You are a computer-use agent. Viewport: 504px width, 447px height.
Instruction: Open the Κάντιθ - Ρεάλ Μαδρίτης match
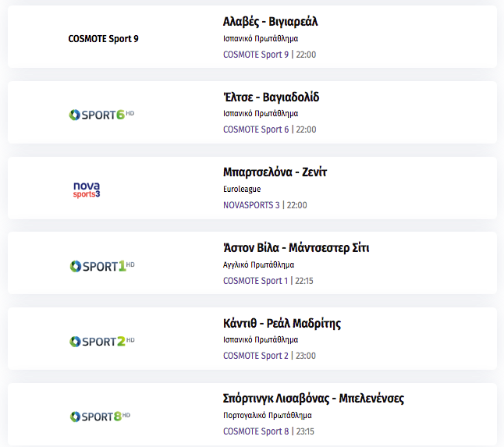coord(282,323)
